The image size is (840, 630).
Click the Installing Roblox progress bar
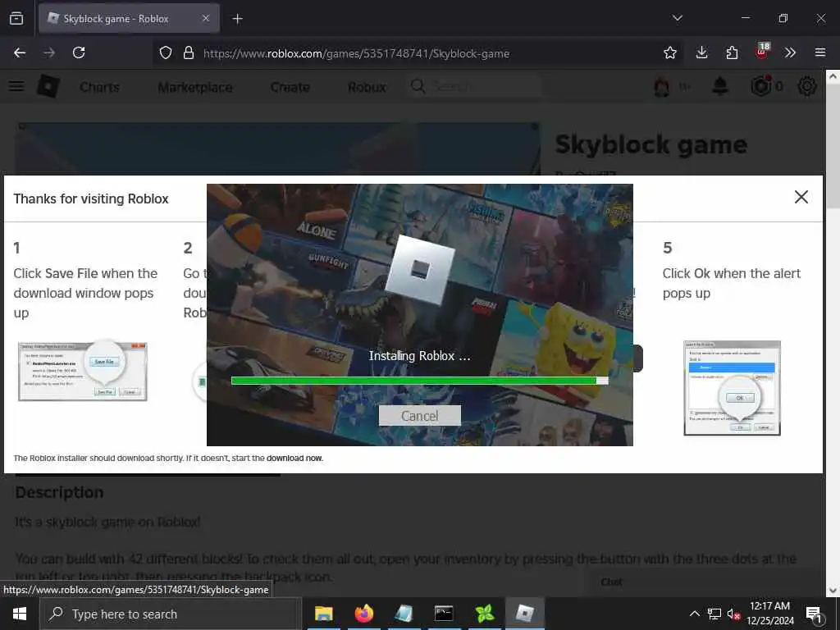pyautogui.click(x=419, y=381)
